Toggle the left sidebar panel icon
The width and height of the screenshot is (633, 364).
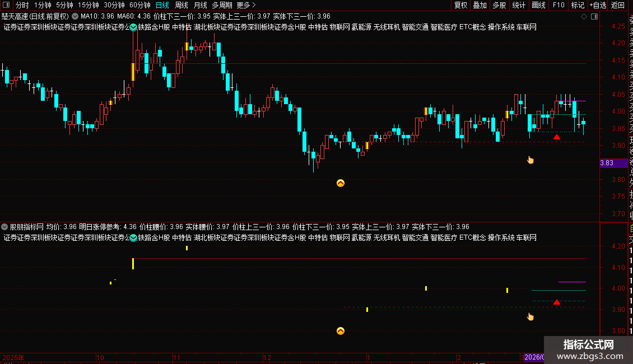pyautogui.click(x=6, y=5)
